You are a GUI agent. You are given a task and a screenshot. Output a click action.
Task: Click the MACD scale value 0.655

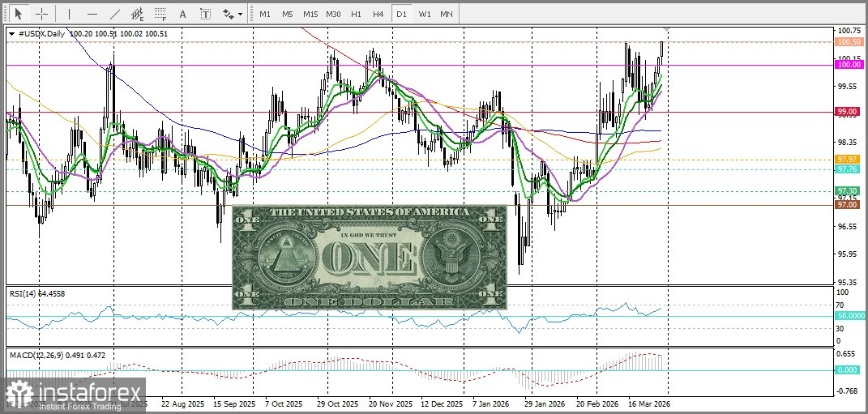point(846,353)
